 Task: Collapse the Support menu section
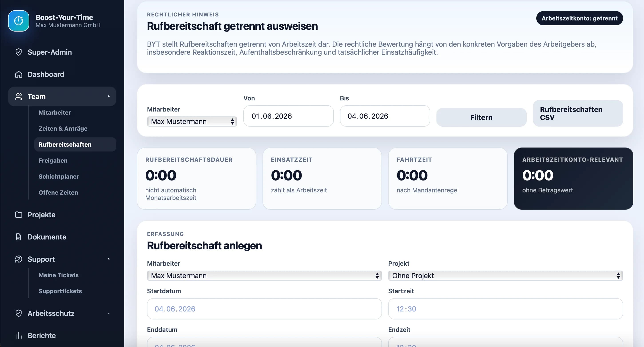pos(109,259)
